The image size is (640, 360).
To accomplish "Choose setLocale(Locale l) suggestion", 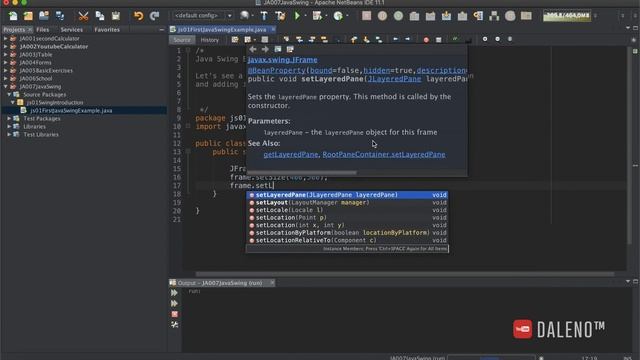I will point(347,210).
